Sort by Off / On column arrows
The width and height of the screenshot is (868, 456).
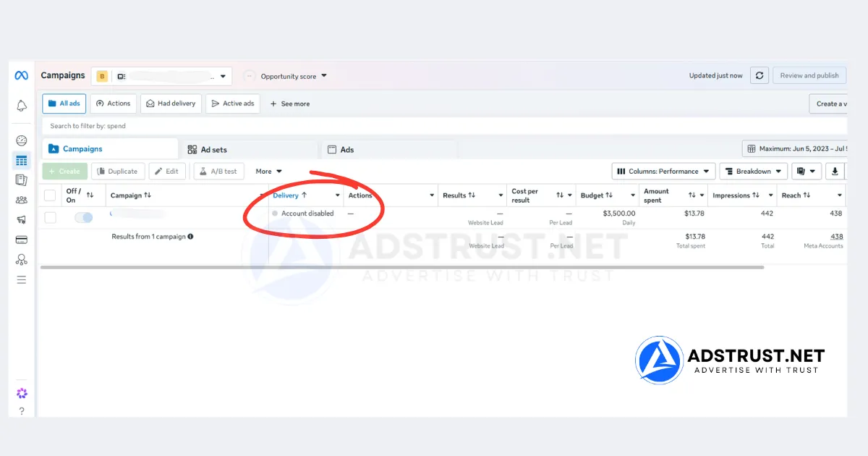click(x=90, y=195)
